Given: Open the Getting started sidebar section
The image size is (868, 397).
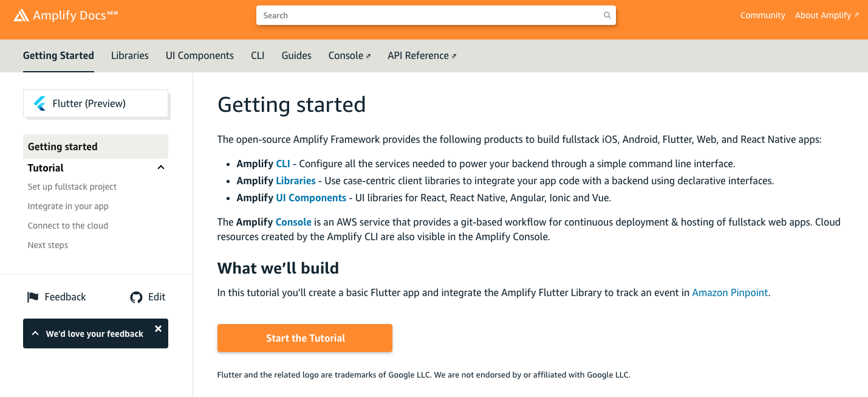Looking at the screenshot, I should pyautogui.click(x=62, y=146).
